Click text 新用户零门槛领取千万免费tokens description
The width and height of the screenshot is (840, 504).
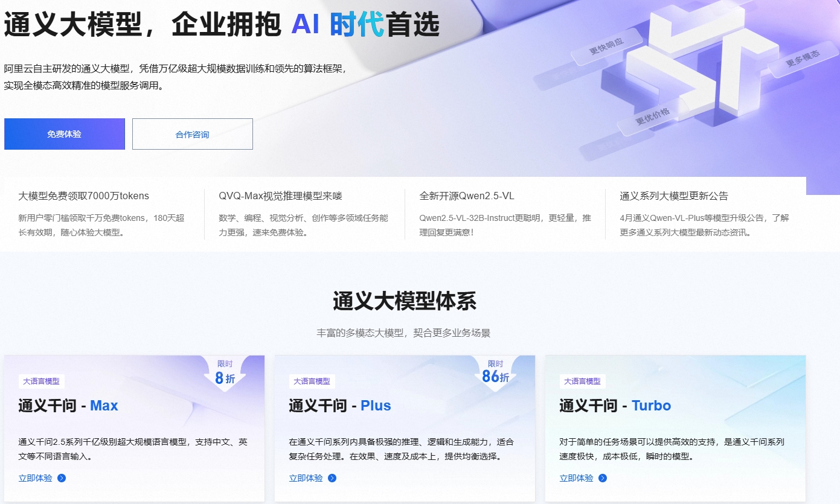(x=101, y=225)
